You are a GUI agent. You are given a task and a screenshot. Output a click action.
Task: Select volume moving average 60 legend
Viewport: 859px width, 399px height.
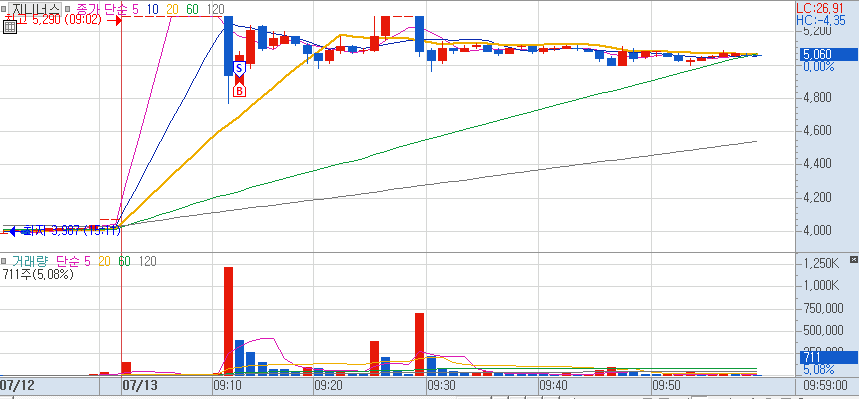click(124, 262)
